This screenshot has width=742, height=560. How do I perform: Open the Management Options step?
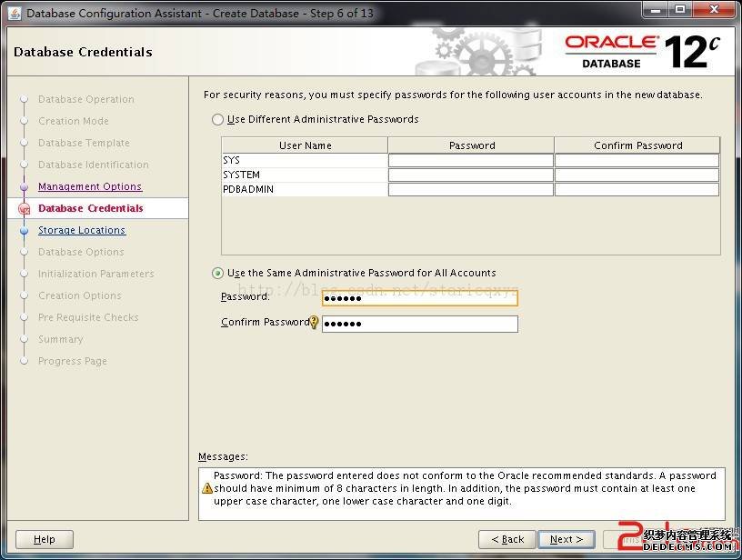[89, 186]
